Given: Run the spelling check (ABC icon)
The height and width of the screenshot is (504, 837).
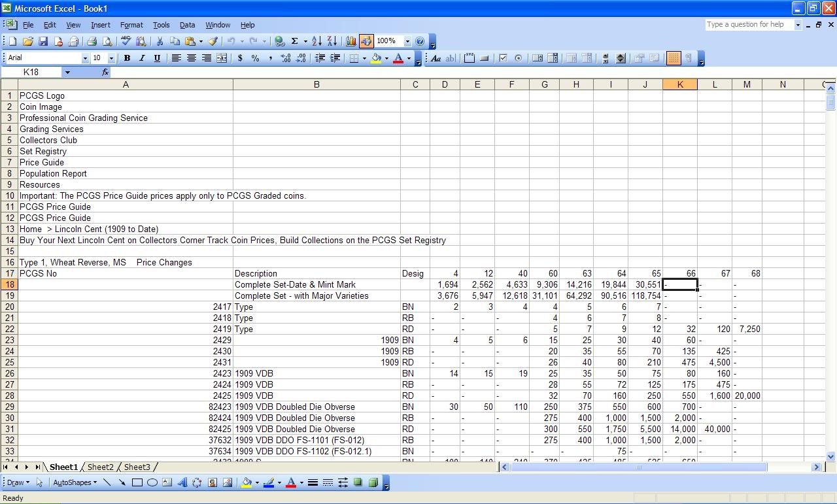Looking at the screenshot, I should (x=126, y=41).
